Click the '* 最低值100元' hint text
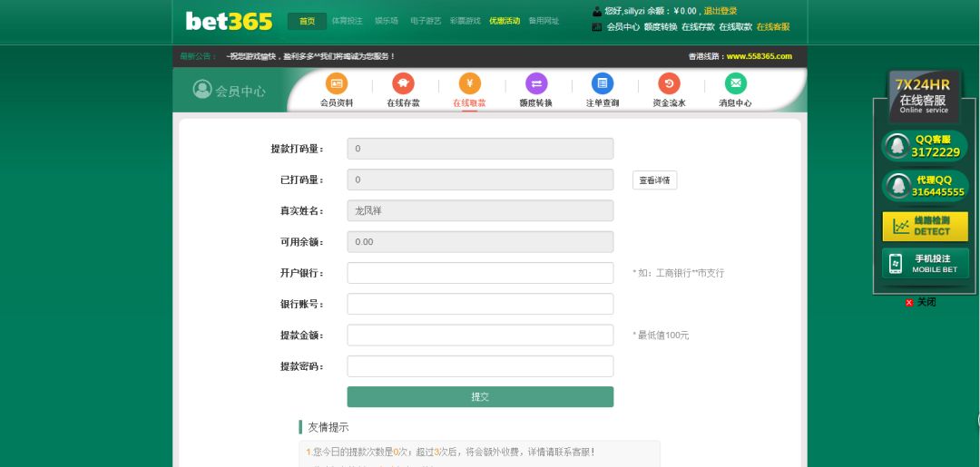The height and width of the screenshot is (467, 980). (x=661, y=336)
